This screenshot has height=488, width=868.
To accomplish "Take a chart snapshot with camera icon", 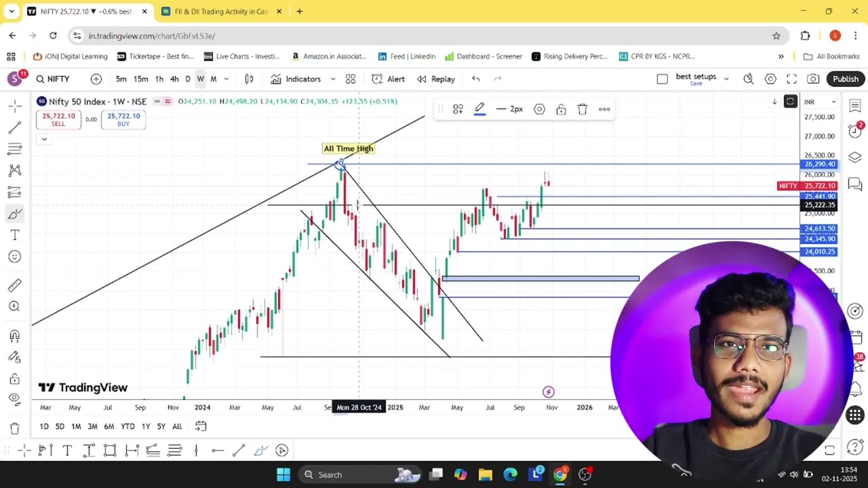I will click(813, 79).
